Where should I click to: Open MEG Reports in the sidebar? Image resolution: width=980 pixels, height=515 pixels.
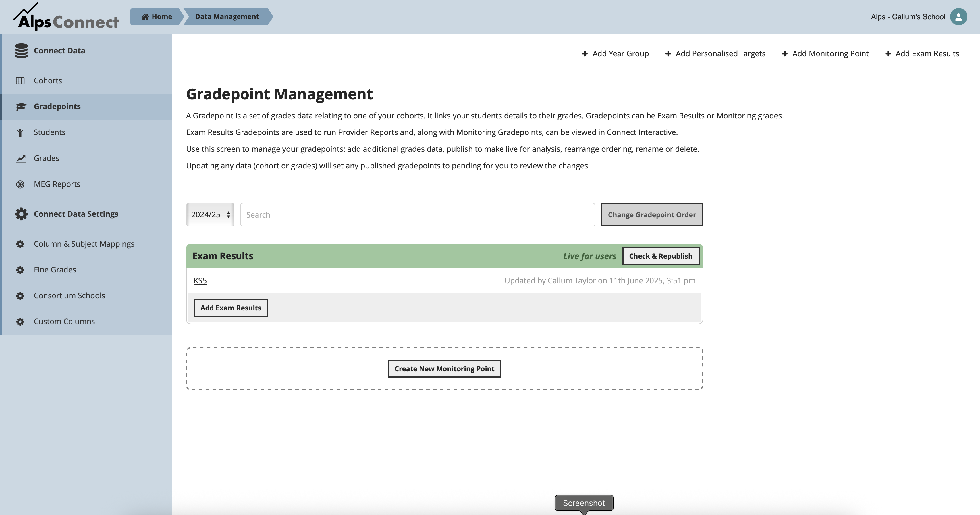(86, 184)
